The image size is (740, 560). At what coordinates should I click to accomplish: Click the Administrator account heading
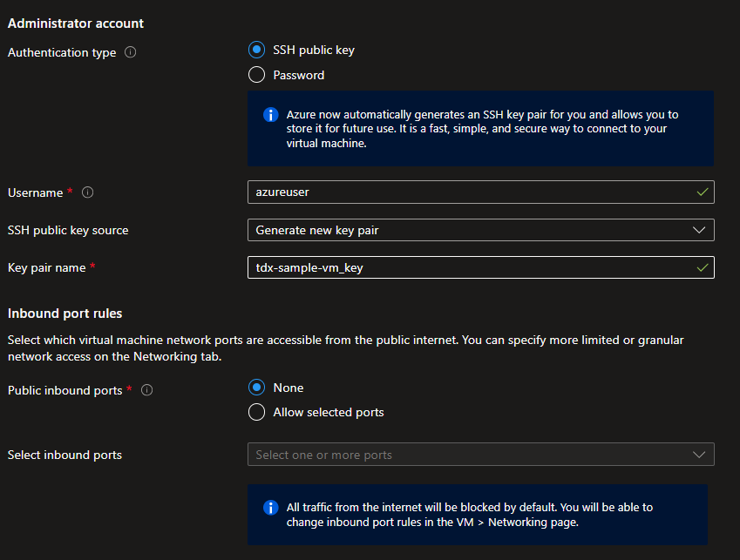click(76, 24)
